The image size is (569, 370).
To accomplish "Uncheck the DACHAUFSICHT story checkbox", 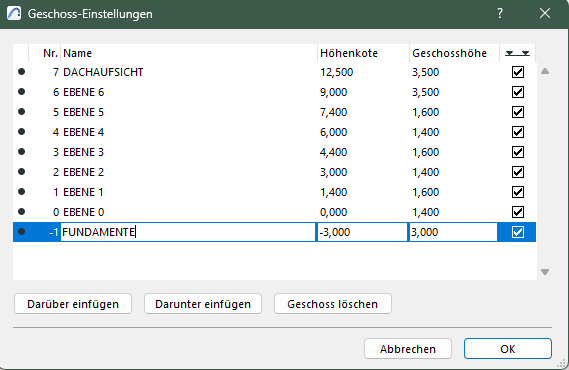I will [518, 72].
